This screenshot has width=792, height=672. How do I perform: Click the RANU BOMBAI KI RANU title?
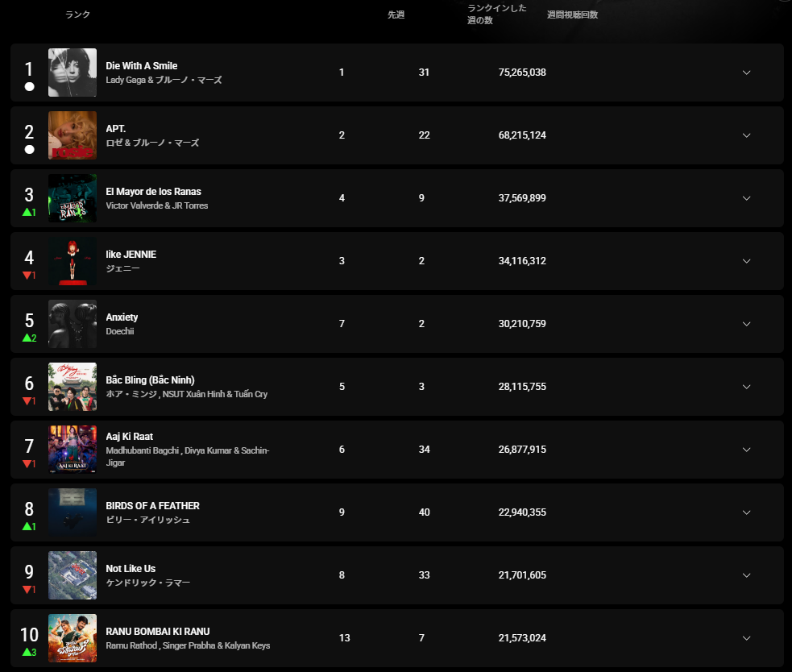pyautogui.click(x=158, y=631)
